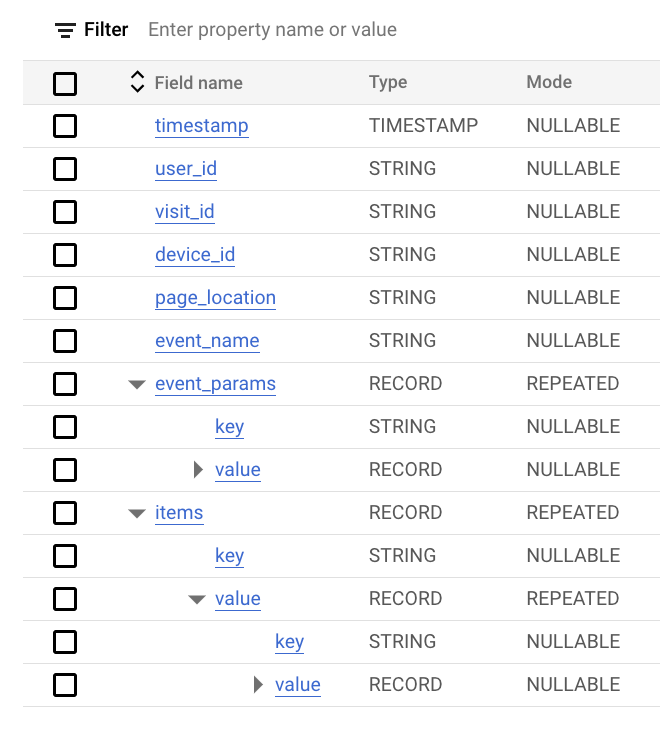Click the Mode column header
Image resolution: width=660 pixels, height=744 pixels.
click(x=549, y=82)
